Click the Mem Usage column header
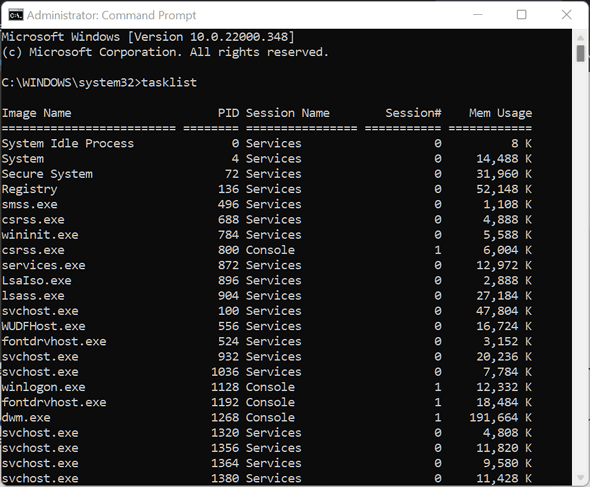590x487 pixels. [x=500, y=113]
